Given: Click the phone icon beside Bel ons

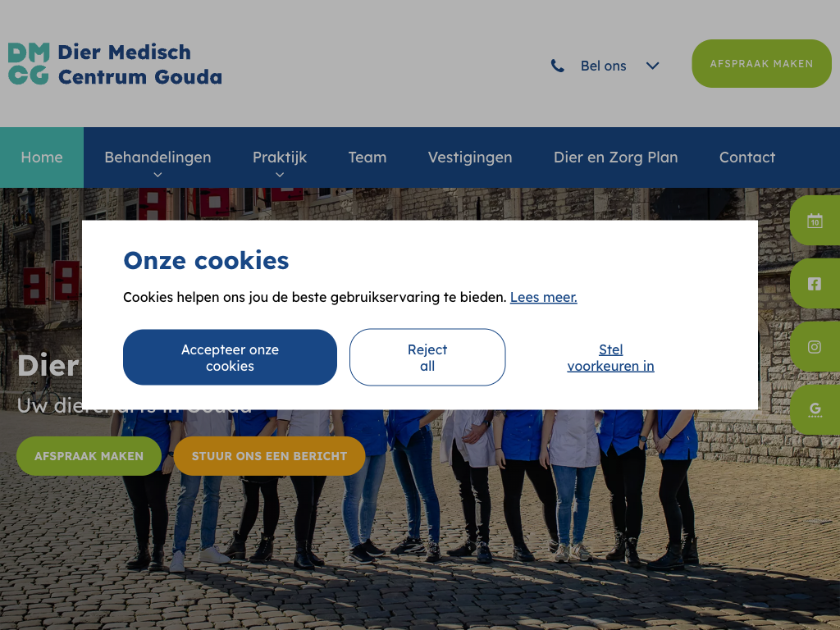Looking at the screenshot, I should tap(558, 66).
